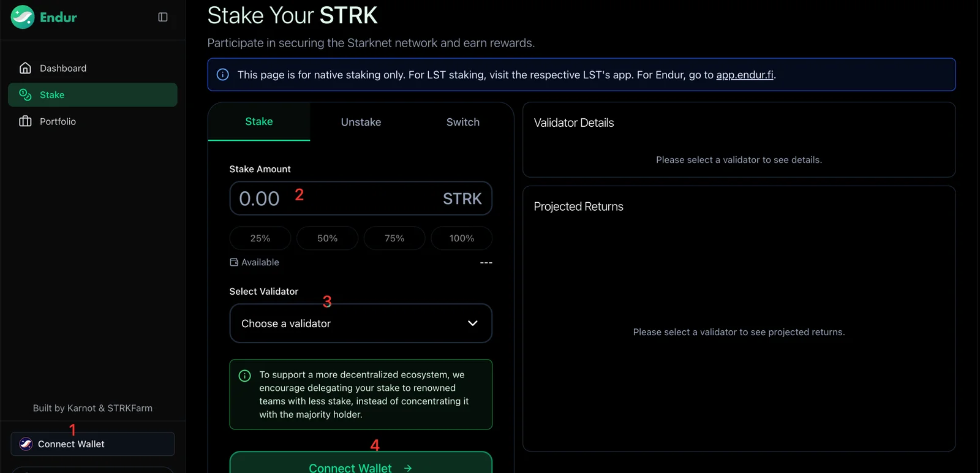The height and width of the screenshot is (473, 980).
Task: Select the Stake tab
Action: [259, 121]
